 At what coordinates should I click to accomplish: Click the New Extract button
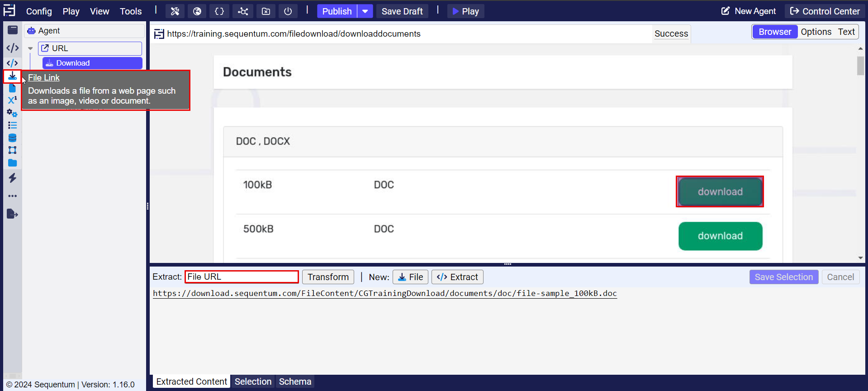457,277
